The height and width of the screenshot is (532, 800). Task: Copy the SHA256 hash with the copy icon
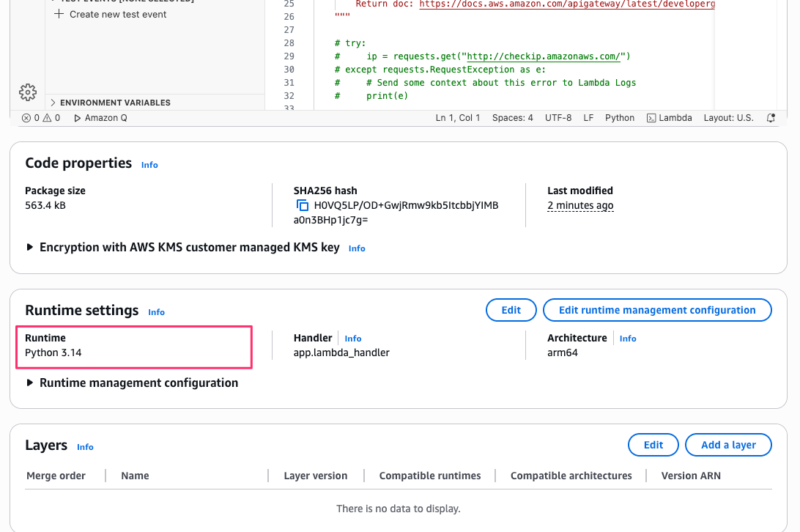[302, 206]
